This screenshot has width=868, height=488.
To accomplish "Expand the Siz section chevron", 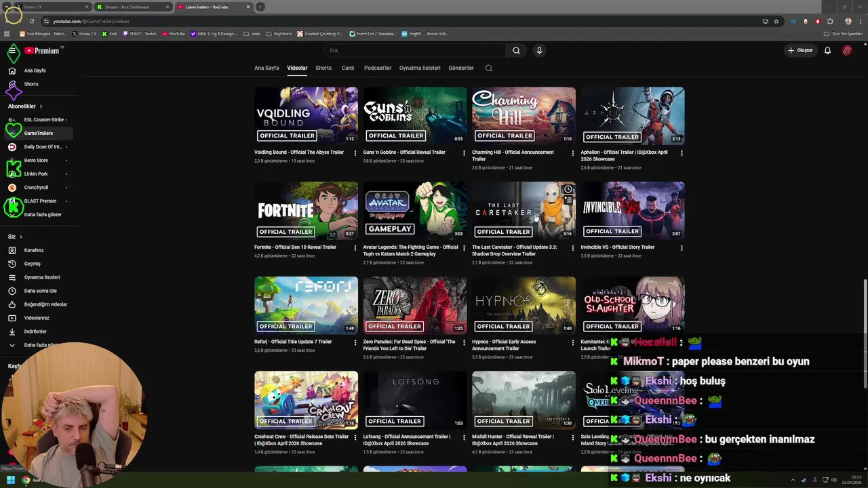I will (x=21, y=237).
